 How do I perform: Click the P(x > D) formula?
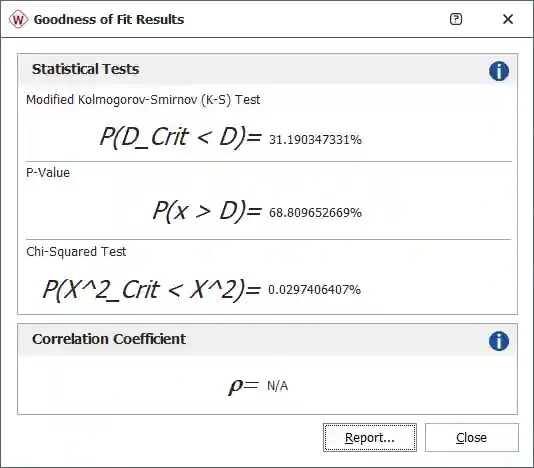pos(207,210)
